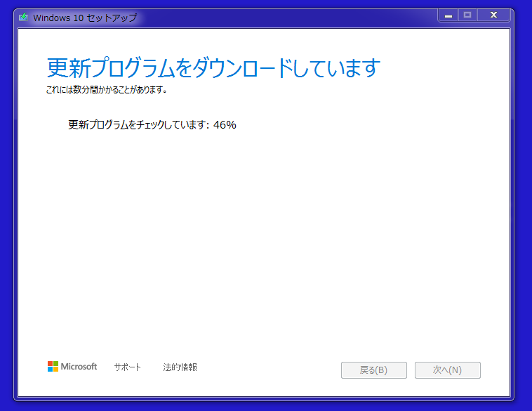
Task: Click the Microsoft logo
Action: coord(72,367)
